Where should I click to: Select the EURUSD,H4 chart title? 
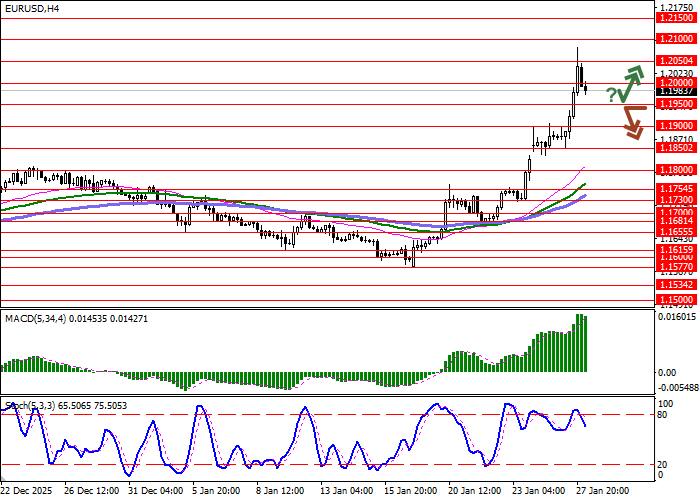click(x=31, y=8)
